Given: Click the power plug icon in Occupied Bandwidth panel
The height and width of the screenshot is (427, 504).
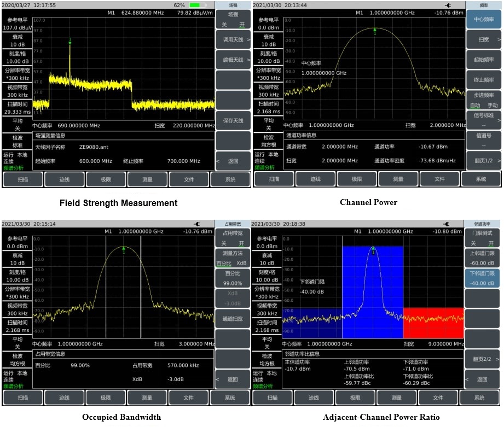Looking at the screenshot, I should pos(196,224).
